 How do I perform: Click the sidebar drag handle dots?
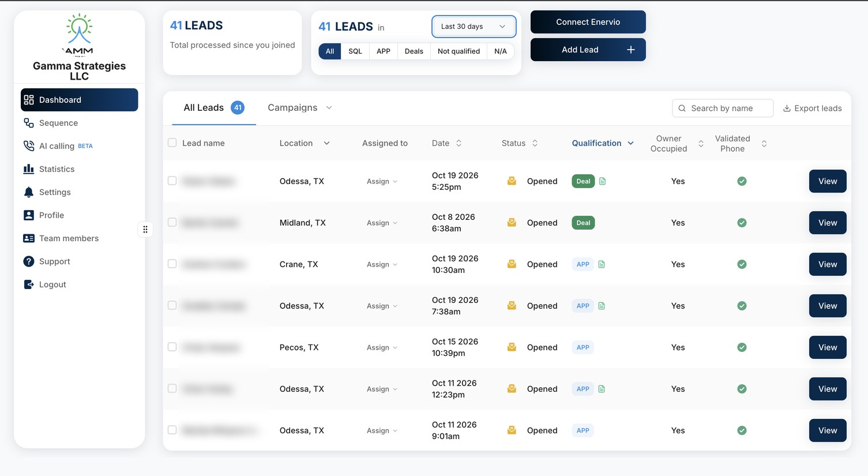[x=145, y=230]
